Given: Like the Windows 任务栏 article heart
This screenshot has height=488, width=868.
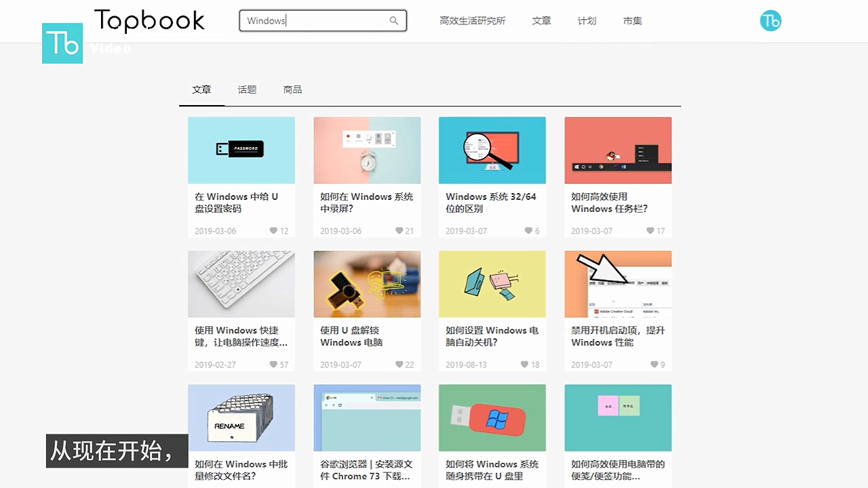Looking at the screenshot, I should 650,231.
